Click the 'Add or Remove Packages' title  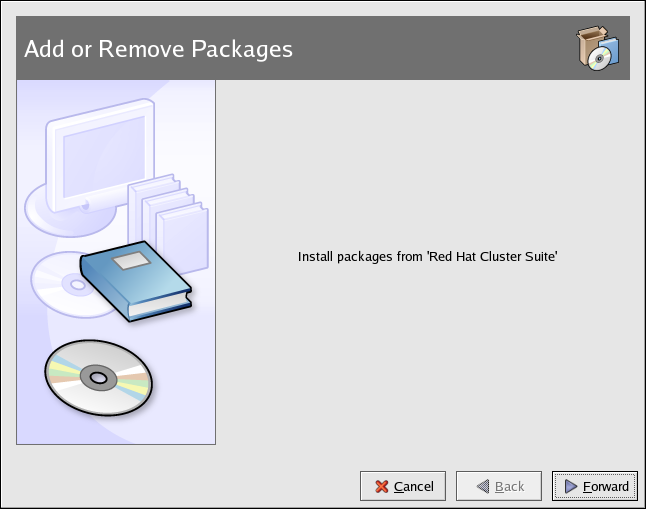click(x=159, y=49)
